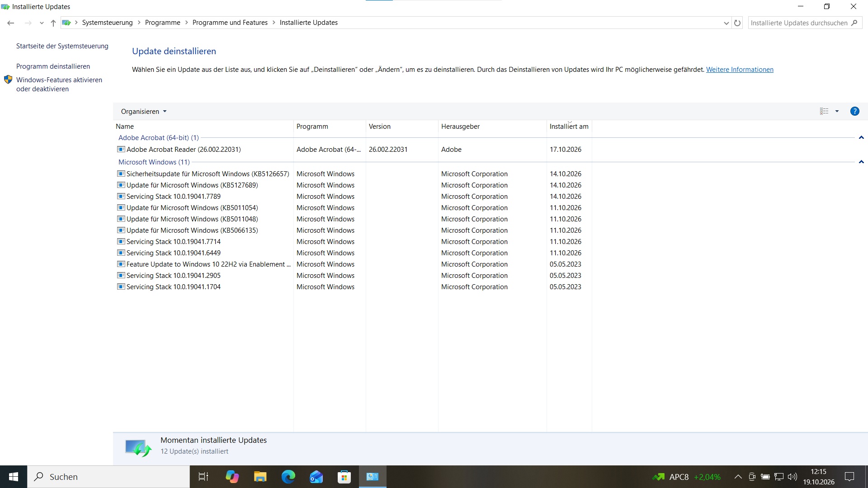Go back with the navigation arrow

(11, 23)
